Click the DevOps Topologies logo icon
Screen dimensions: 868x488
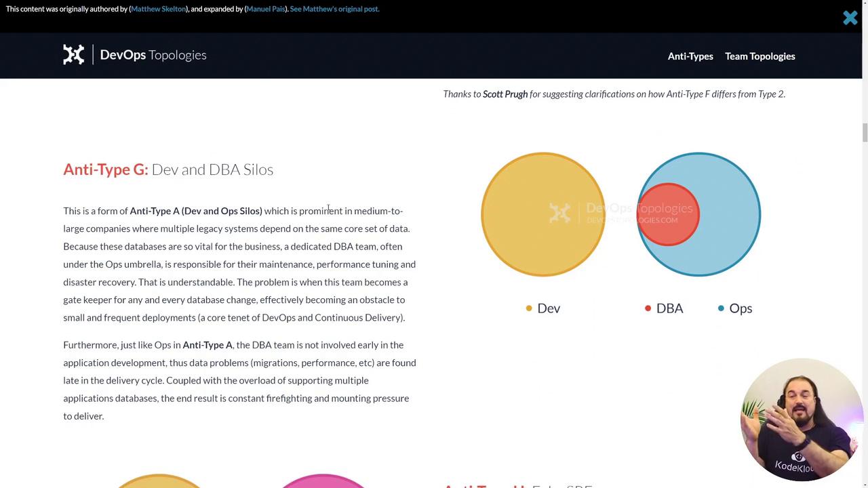[x=74, y=55]
